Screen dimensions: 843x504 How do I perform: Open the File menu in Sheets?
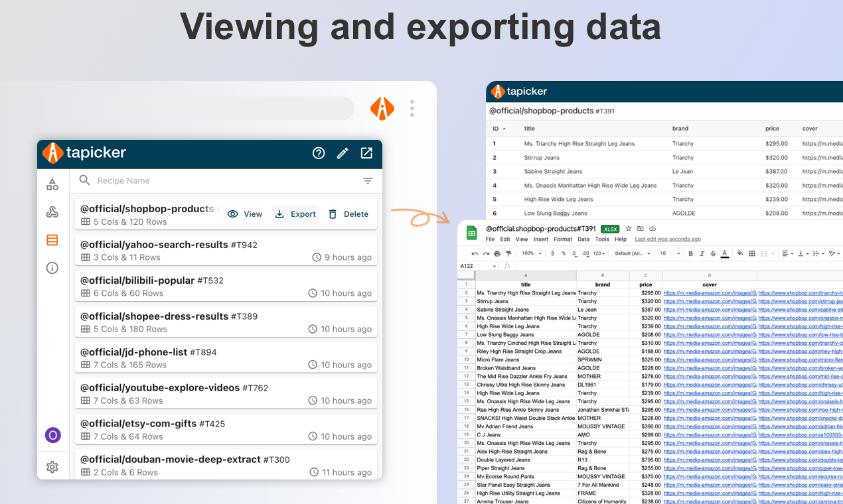[x=490, y=239]
